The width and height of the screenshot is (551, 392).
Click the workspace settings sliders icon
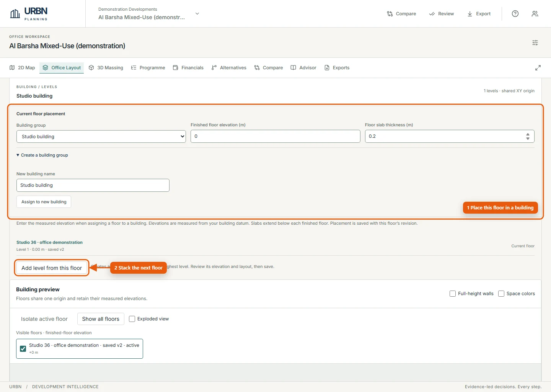click(535, 43)
